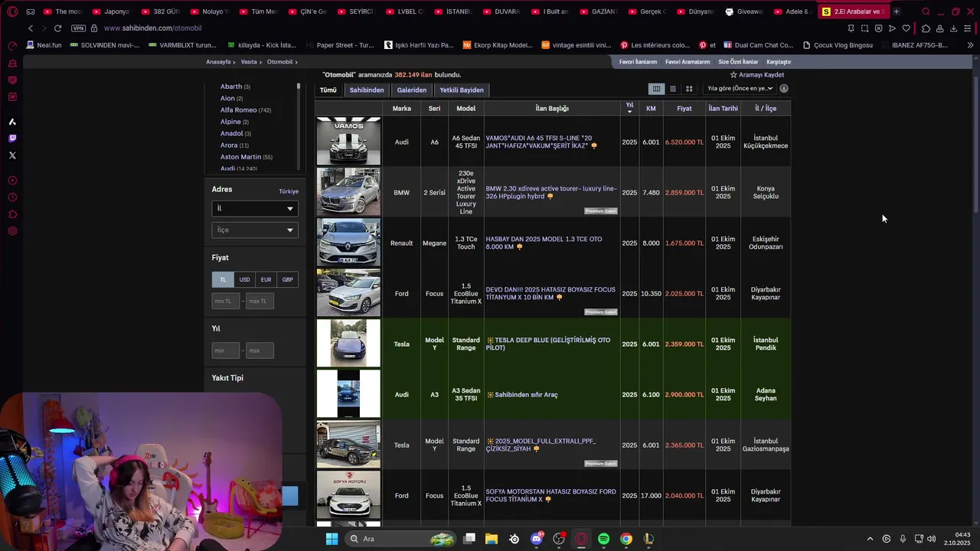Go back to the previous page
980x551 pixels.
coord(31,28)
